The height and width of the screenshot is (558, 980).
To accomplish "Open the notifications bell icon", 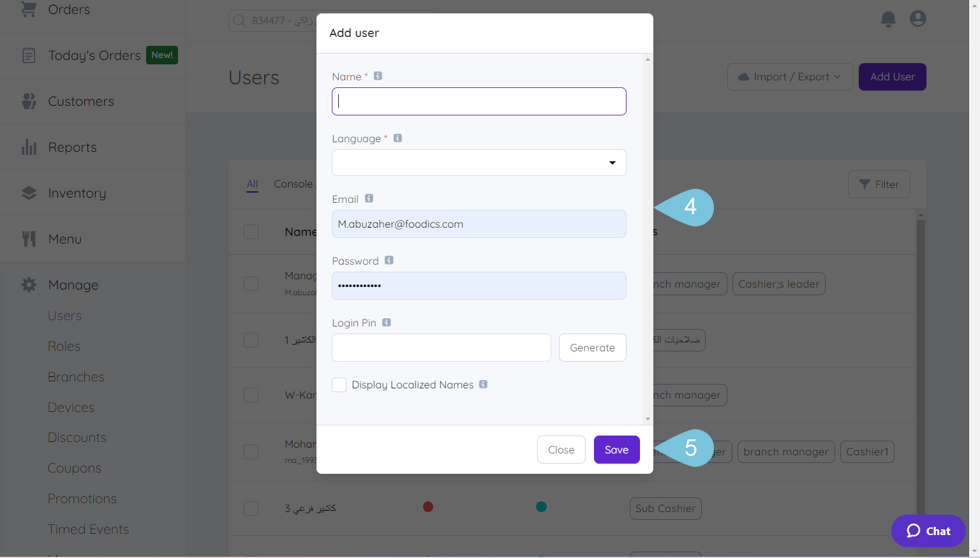I will pyautogui.click(x=888, y=19).
